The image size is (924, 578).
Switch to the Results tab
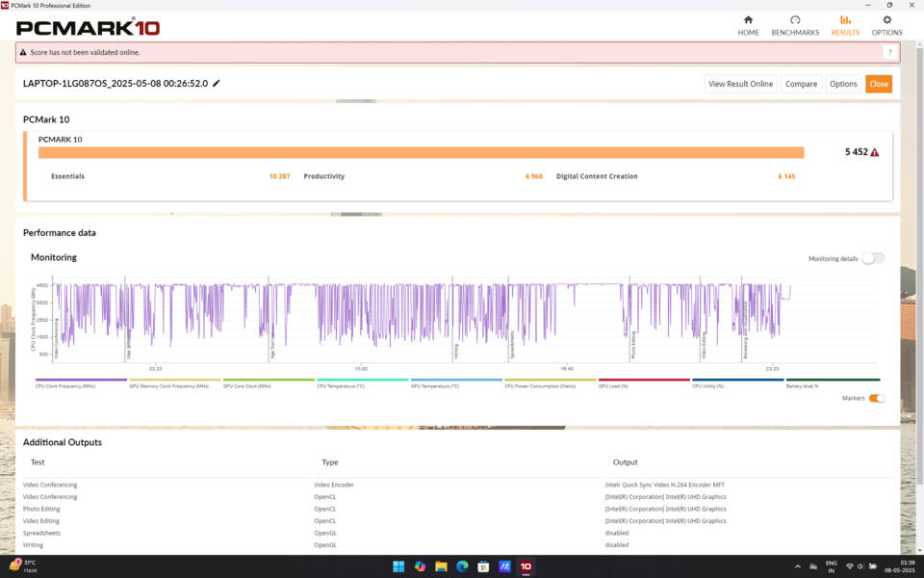(x=845, y=26)
